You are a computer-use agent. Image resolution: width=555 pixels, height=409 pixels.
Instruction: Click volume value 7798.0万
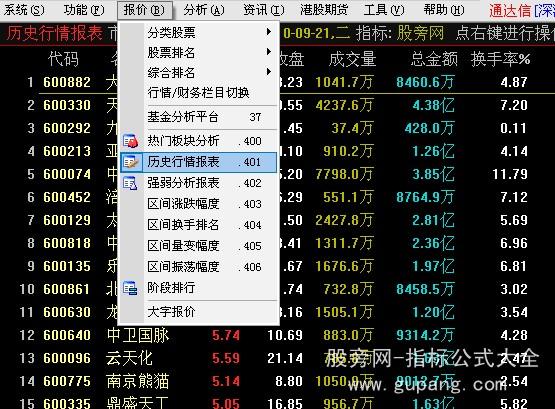pos(344,174)
